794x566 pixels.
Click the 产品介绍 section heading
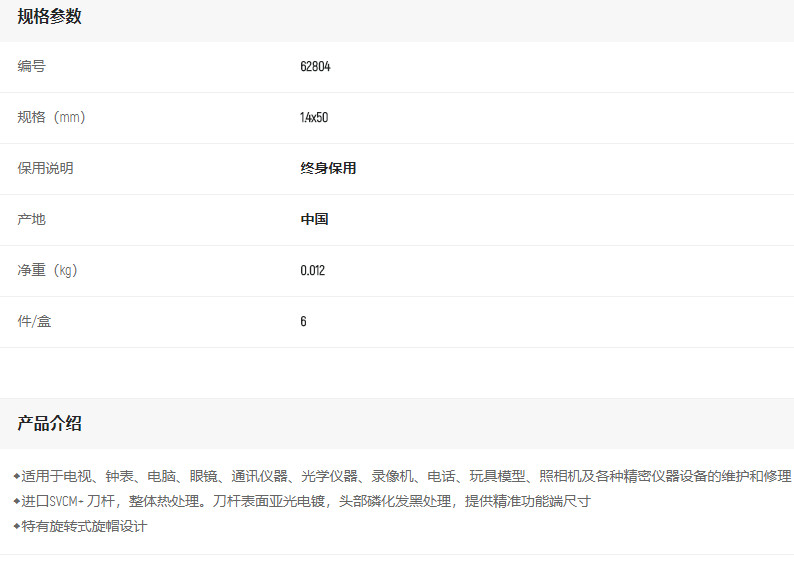[49, 424]
